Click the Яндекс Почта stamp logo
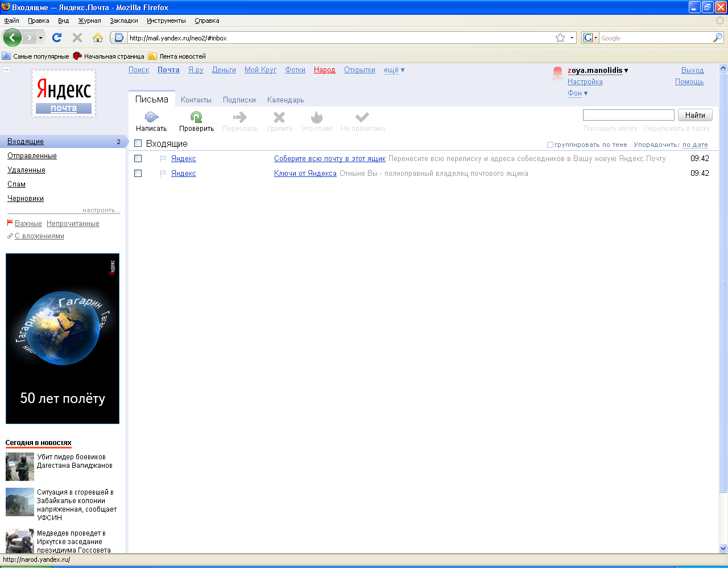The height and width of the screenshot is (568, 728). point(64,93)
